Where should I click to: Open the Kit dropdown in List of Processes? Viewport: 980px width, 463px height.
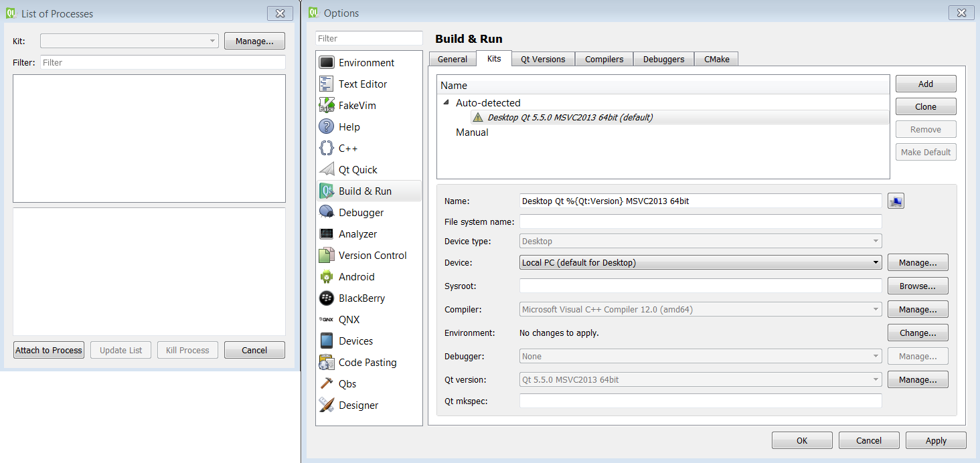click(x=129, y=41)
